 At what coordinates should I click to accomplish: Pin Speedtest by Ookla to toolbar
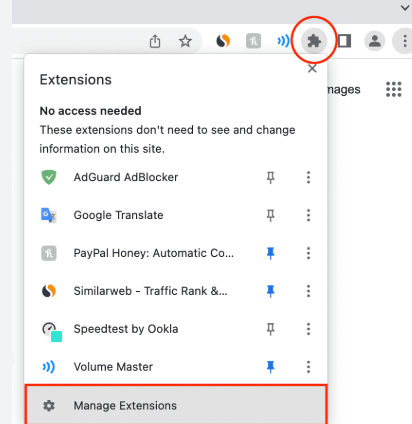point(271,329)
